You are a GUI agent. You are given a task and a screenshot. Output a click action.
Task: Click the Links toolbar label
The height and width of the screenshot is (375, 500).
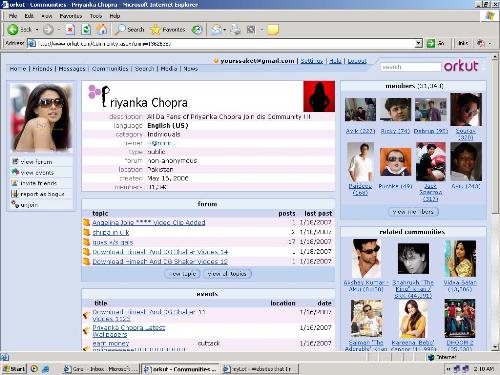pos(463,43)
